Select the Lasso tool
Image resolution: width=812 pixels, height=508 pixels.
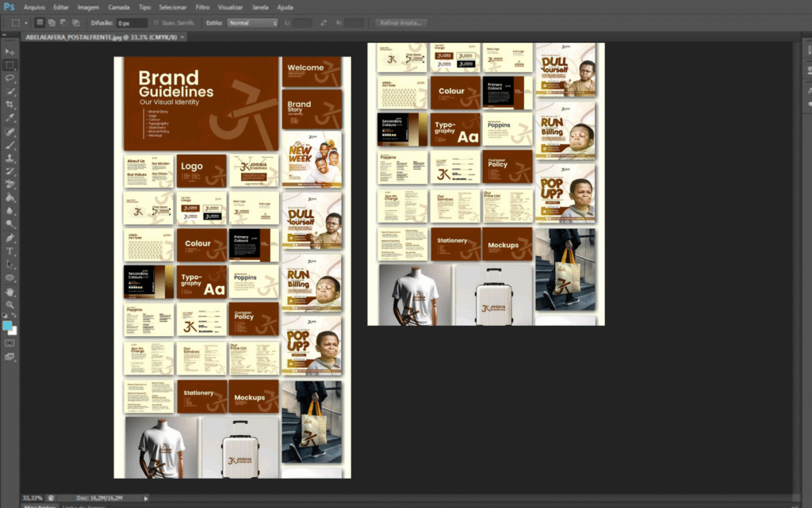pyautogui.click(x=10, y=78)
